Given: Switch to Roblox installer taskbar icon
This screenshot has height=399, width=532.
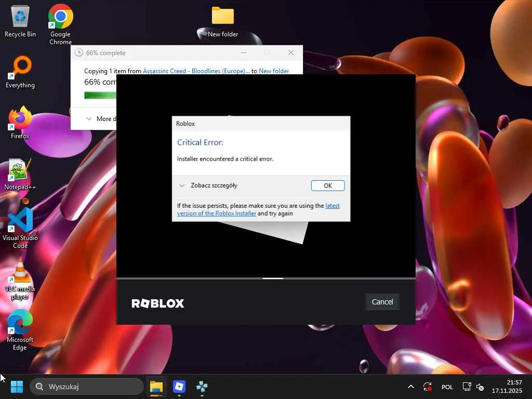Looking at the screenshot, I should point(179,387).
